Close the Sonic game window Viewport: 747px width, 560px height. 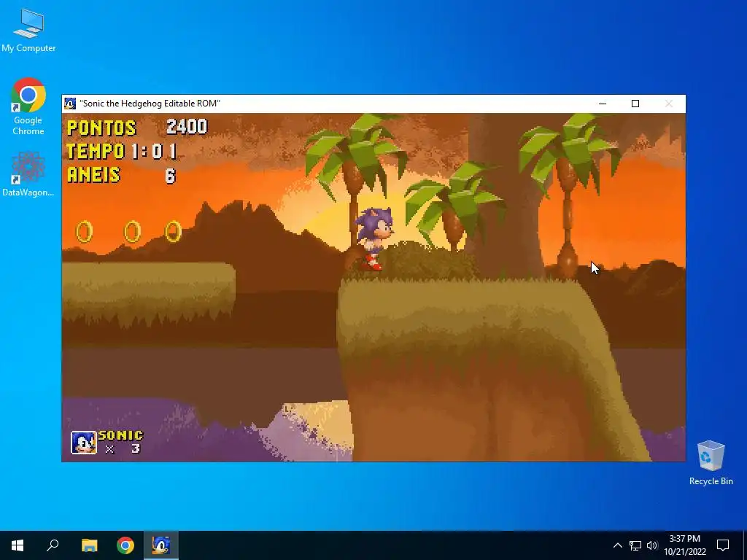click(x=669, y=104)
